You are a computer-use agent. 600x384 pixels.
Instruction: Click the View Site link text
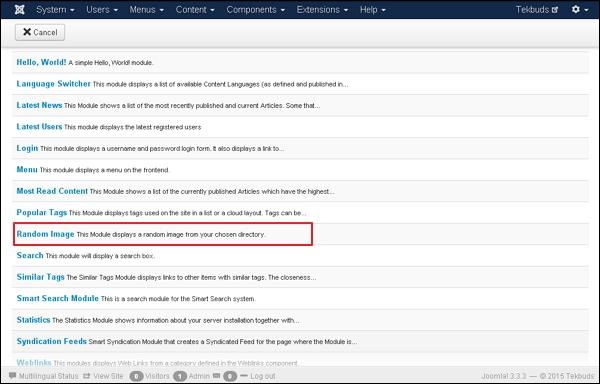point(108,376)
